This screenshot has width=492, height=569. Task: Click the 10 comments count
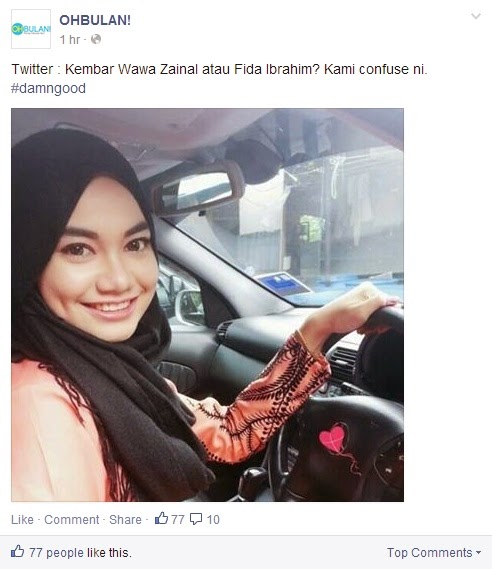coord(213,520)
